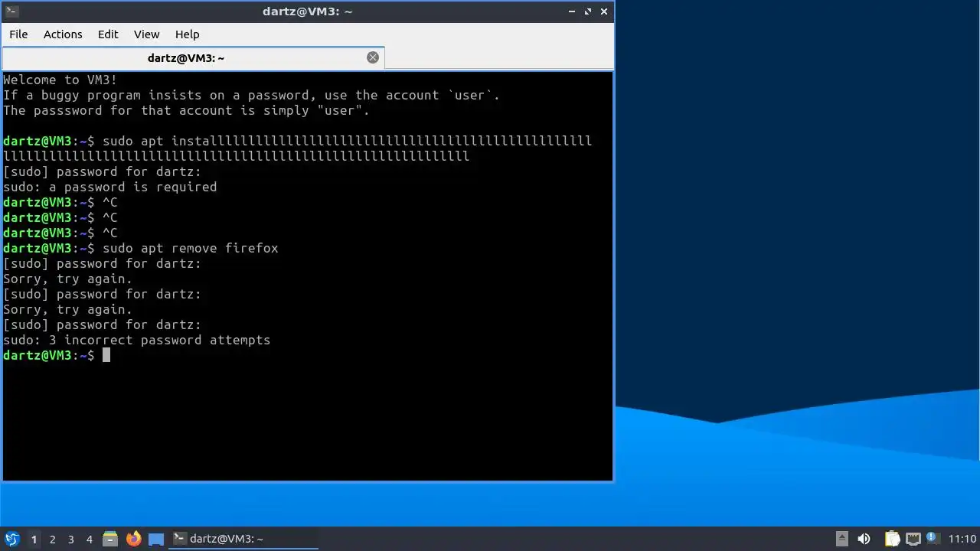Switch to virtual desktop 2
The width and height of the screenshot is (980, 551).
pyautogui.click(x=53, y=540)
